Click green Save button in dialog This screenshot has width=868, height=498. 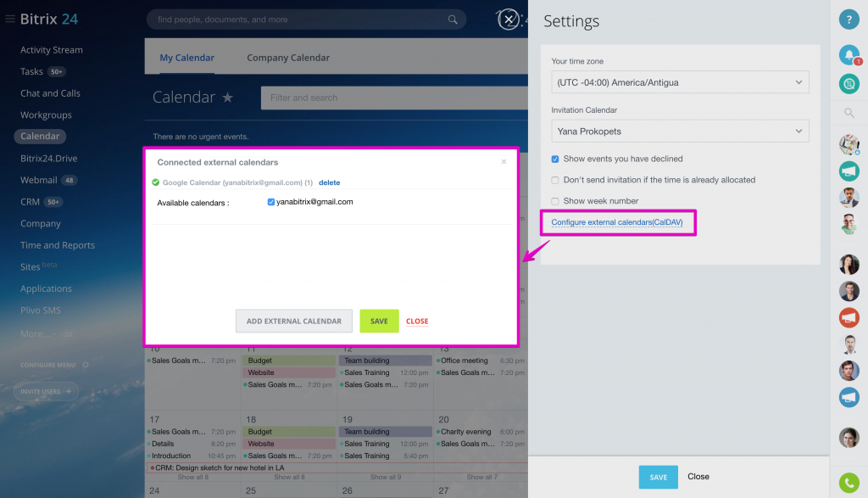point(379,322)
